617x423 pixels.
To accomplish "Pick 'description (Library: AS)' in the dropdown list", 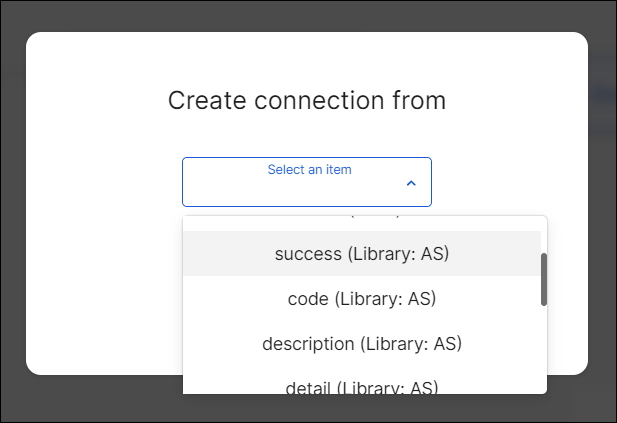I will point(361,343).
